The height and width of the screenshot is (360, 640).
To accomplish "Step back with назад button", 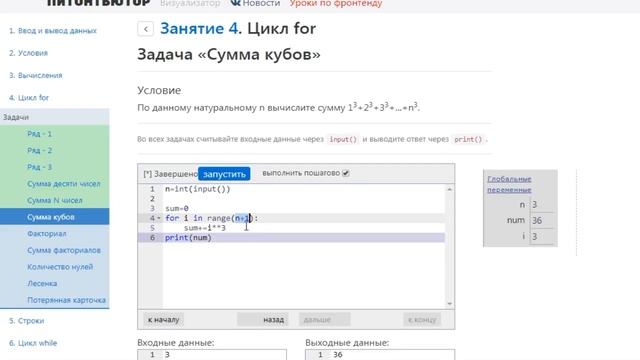I will pos(263,320).
